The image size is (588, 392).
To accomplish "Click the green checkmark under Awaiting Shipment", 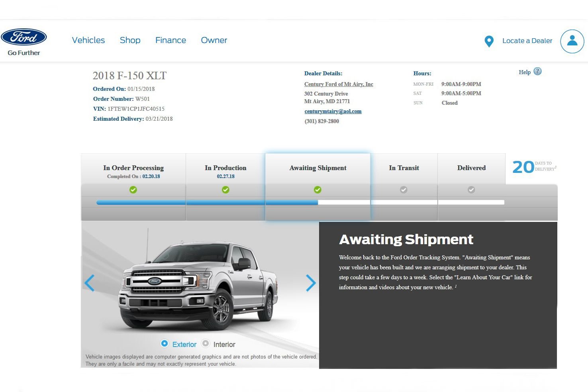I will click(x=318, y=190).
